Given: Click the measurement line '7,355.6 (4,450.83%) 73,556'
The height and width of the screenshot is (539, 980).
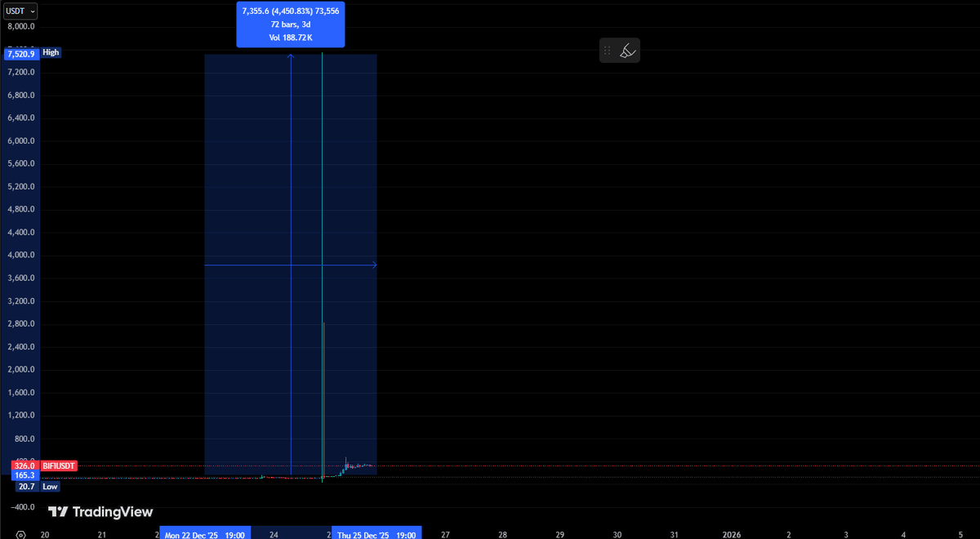Looking at the screenshot, I should coord(291,11).
